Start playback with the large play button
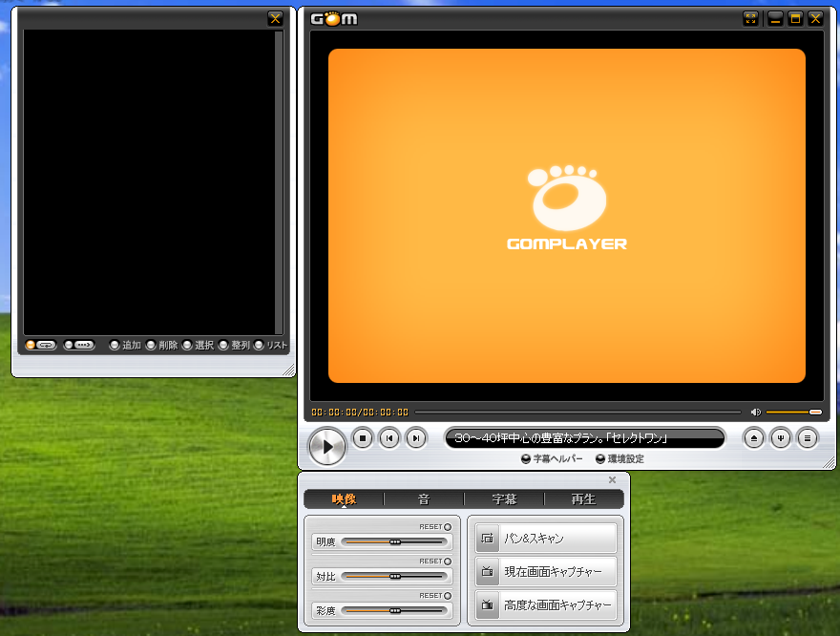The width and height of the screenshot is (840, 636). coord(326,446)
